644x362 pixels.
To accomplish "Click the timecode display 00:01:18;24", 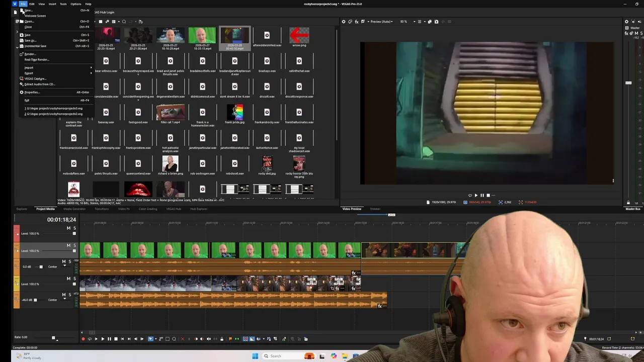I will (61, 220).
